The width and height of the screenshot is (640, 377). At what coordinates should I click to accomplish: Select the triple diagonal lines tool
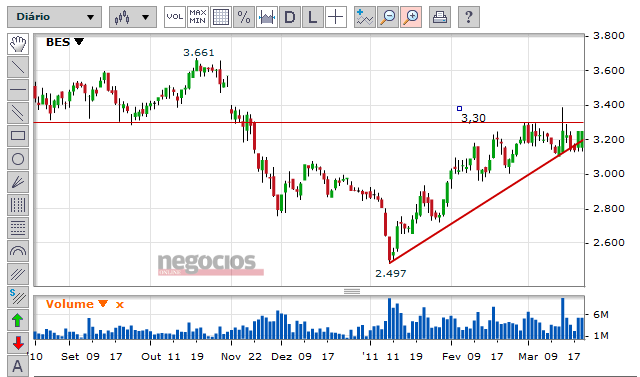point(18,274)
